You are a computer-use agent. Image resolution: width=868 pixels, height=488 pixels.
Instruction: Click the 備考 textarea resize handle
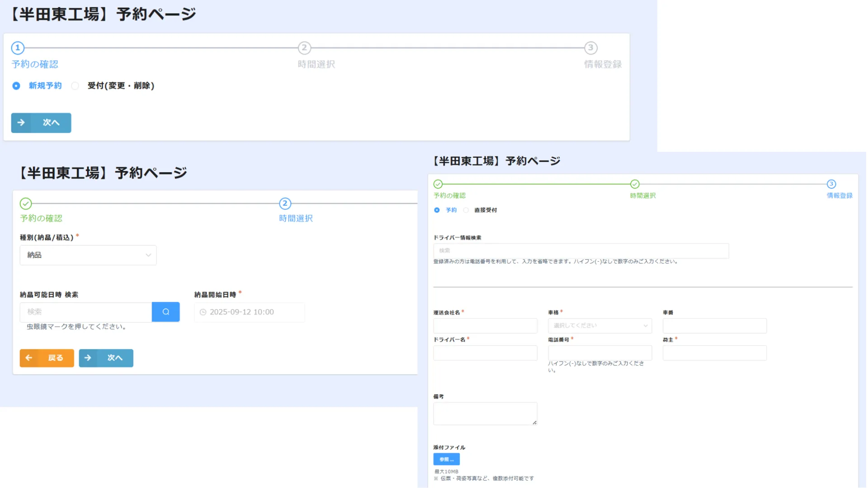click(x=534, y=422)
